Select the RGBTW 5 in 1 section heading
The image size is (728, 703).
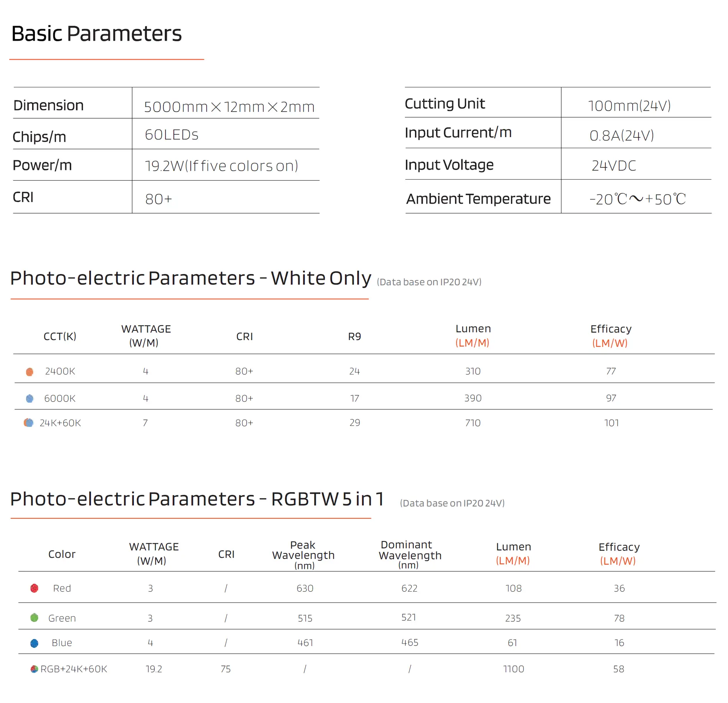(x=197, y=499)
